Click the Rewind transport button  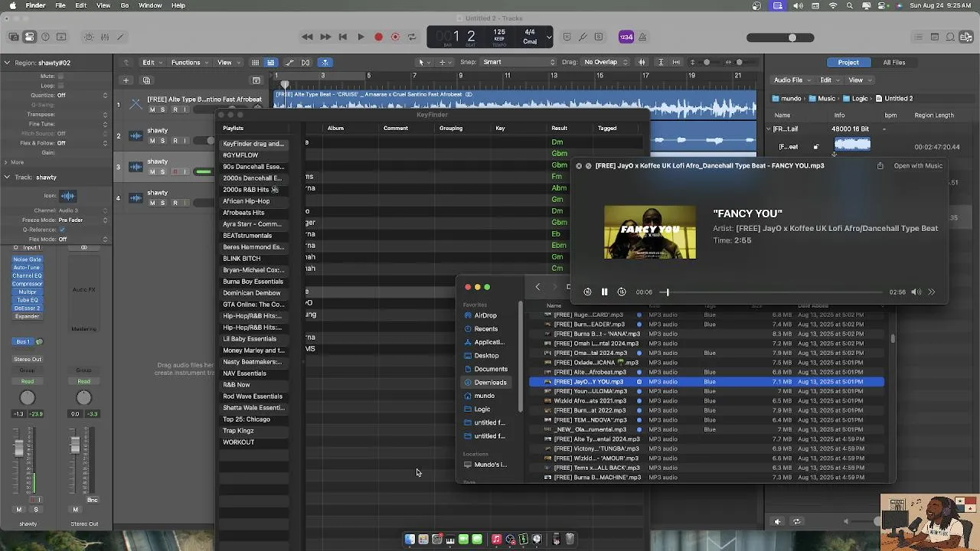coord(307,37)
